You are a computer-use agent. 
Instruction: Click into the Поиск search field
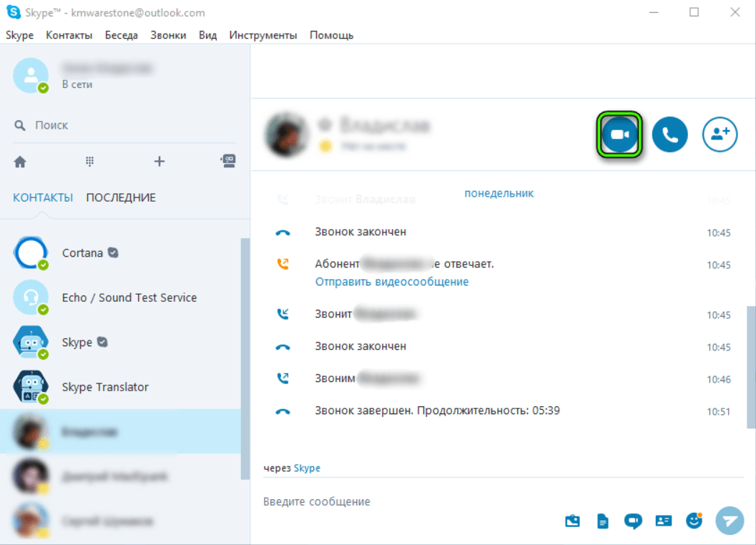coord(124,125)
